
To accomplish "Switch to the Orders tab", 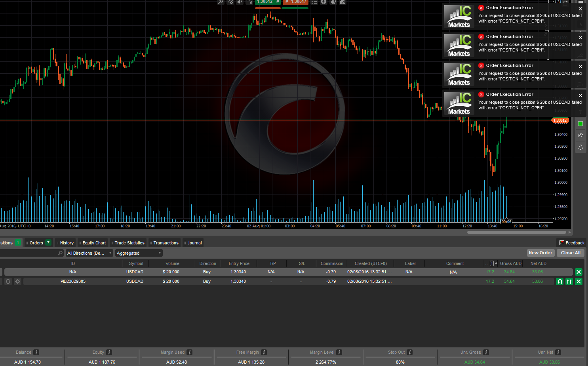I will tap(39, 243).
